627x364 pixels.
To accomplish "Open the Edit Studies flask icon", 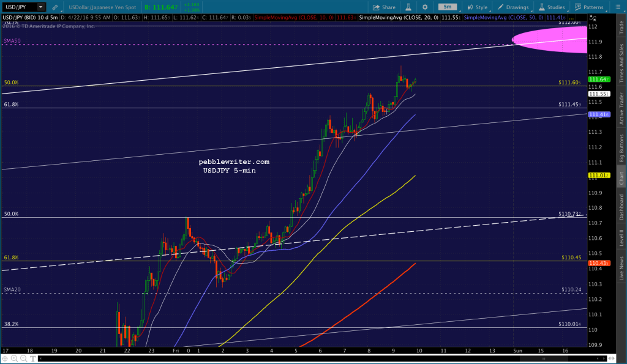I will [x=408, y=7].
